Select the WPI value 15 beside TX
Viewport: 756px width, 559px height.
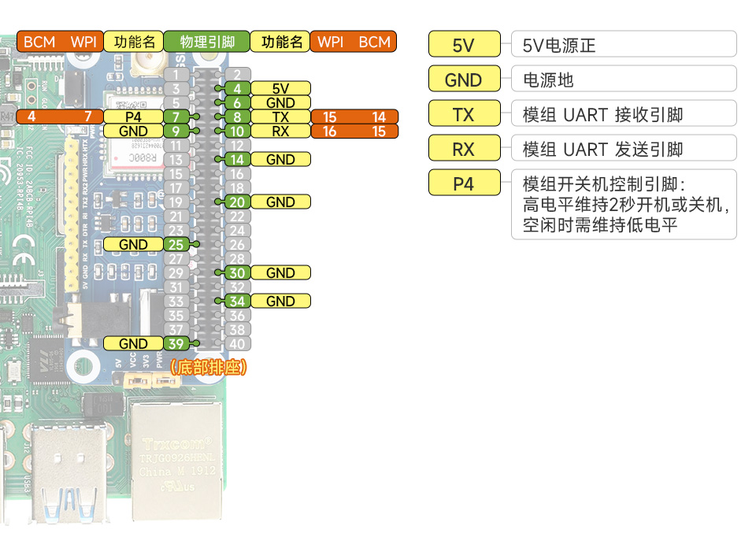331,117
